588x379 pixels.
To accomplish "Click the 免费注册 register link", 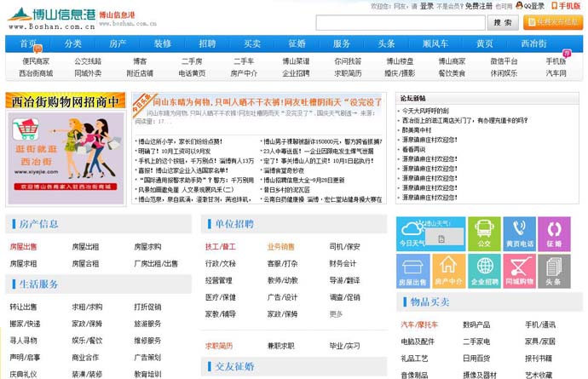I will [x=479, y=6].
